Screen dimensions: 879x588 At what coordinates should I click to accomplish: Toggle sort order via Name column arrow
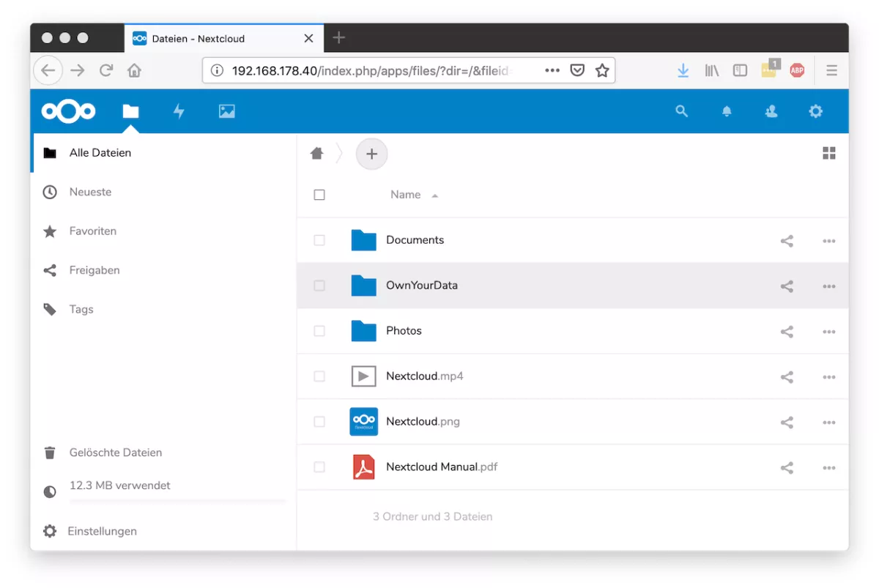point(434,195)
